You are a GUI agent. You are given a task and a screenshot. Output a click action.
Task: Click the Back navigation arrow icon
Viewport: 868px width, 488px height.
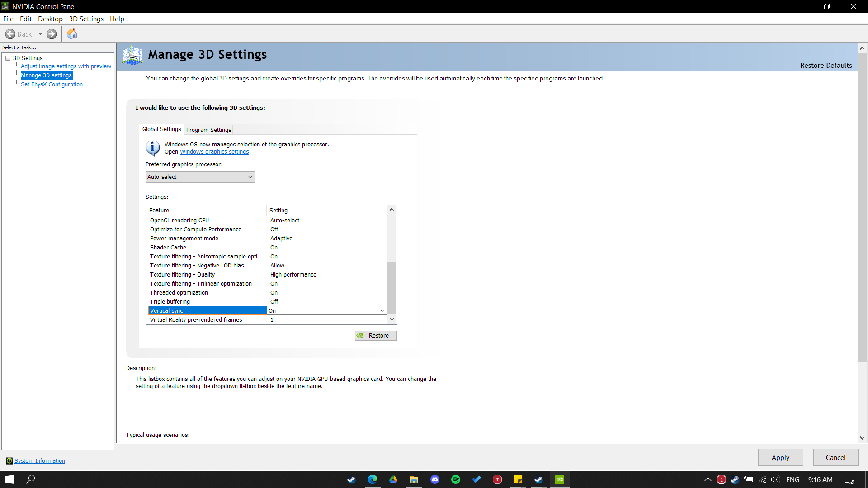point(10,34)
